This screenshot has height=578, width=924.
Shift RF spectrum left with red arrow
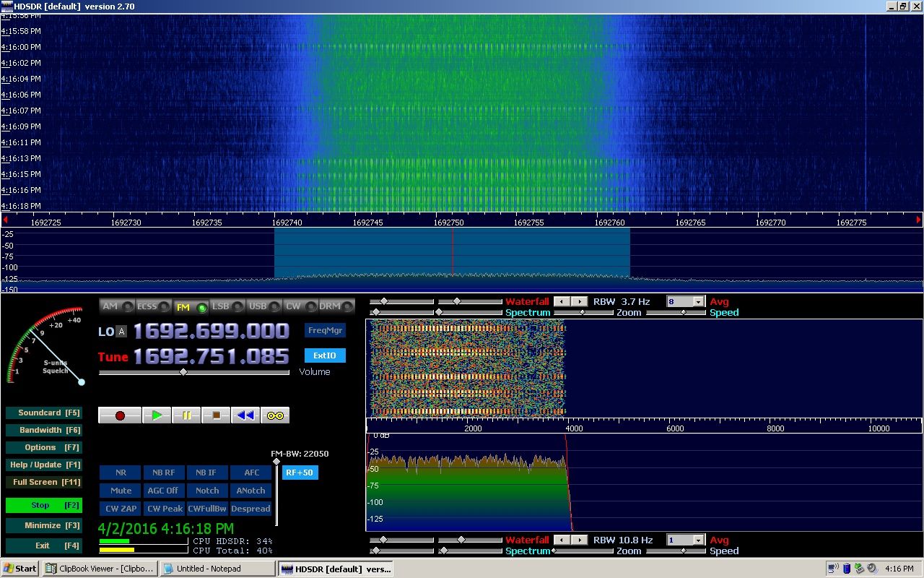[5, 220]
